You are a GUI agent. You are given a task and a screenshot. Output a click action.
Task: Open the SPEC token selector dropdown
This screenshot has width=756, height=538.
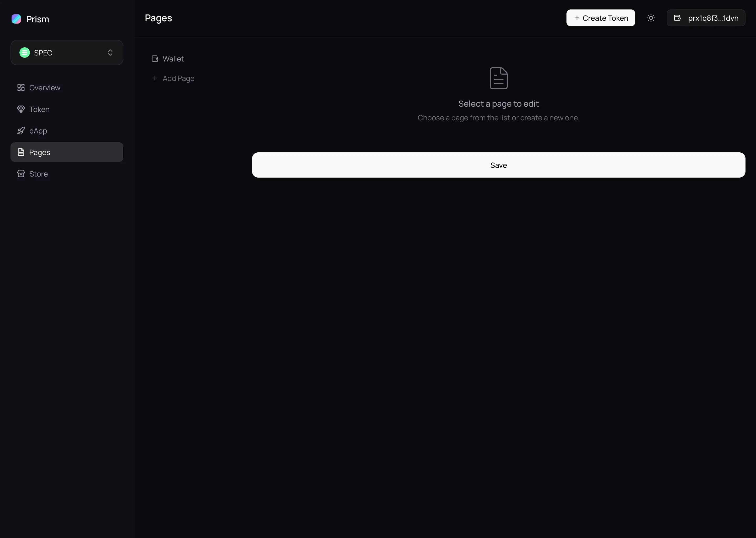[x=67, y=53]
